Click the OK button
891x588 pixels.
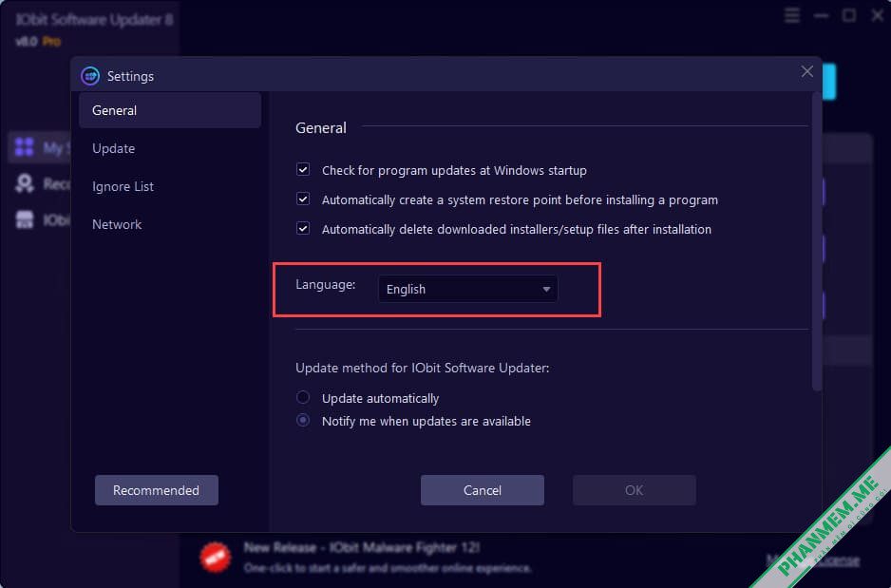tap(635, 490)
